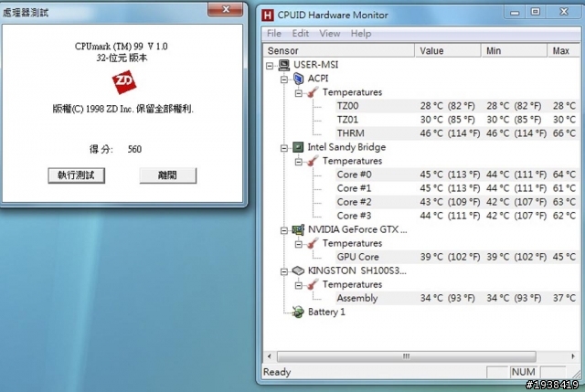The height and width of the screenshot is (392, 585).
Task: Select the Assembly row
Action: [456, 299]
